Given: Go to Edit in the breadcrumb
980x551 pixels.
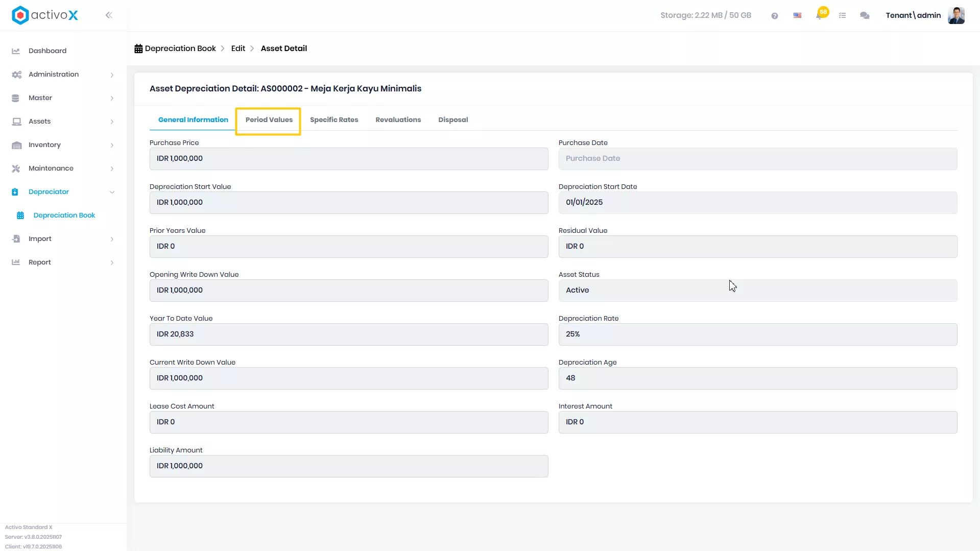Looking at the screenshot, I should [238, 49].
